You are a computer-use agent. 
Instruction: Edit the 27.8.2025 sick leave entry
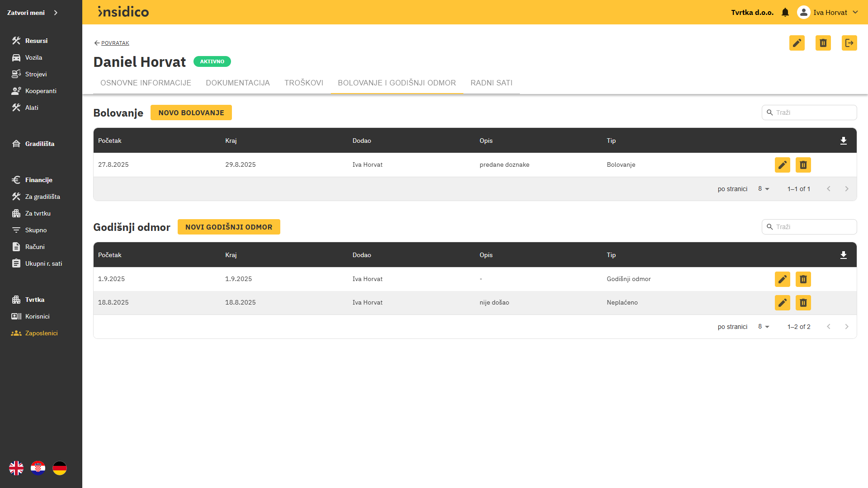pyautogui.click(x=783, y=165)
